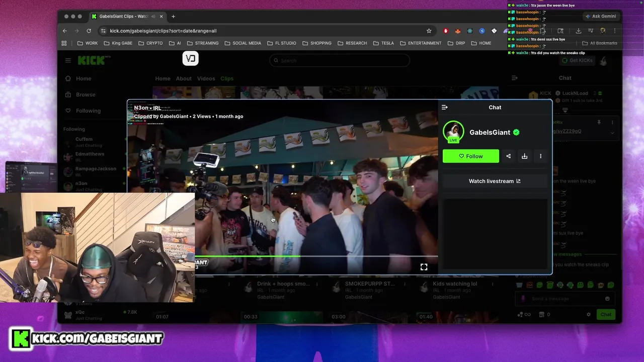The height and width of the screenshot is (362, 644).
Task: Go back in the browser
Action: (x=64, y=31)
